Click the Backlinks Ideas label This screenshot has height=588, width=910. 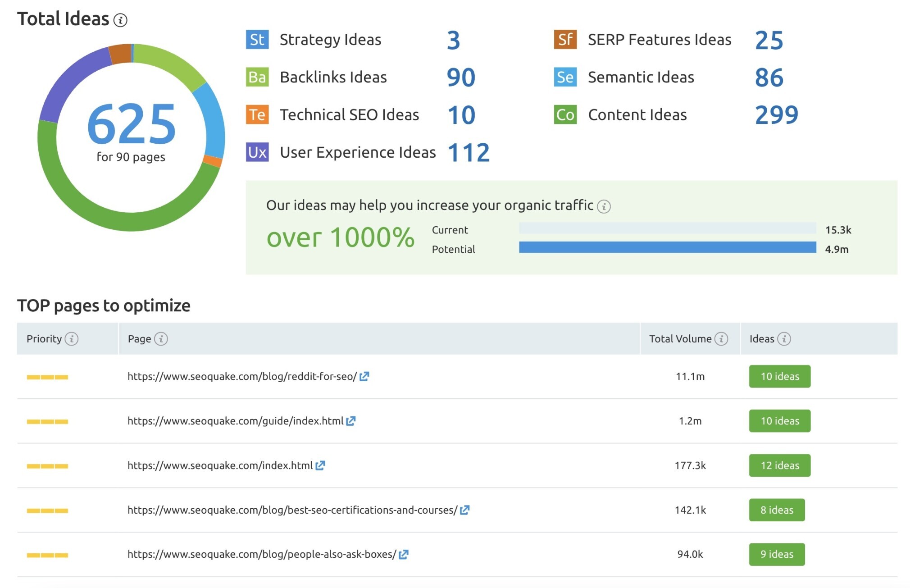coord(333,77)
